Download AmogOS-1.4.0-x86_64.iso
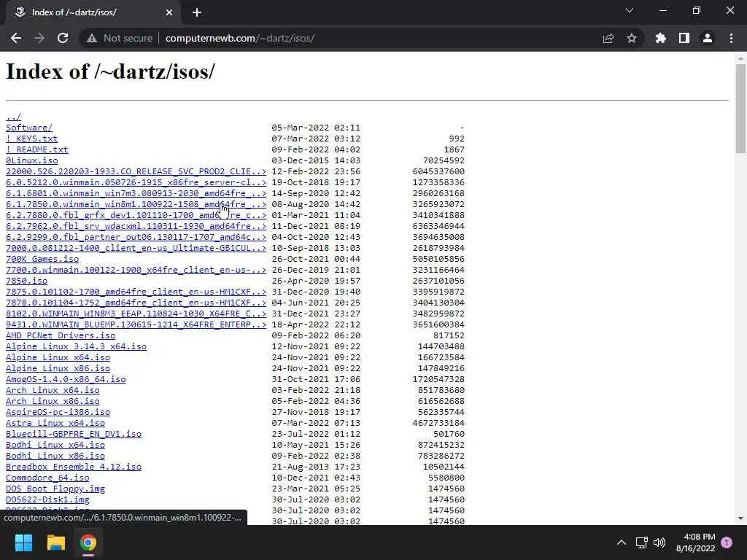This screenshot has height=560, width=747. [x=66, y=379]
